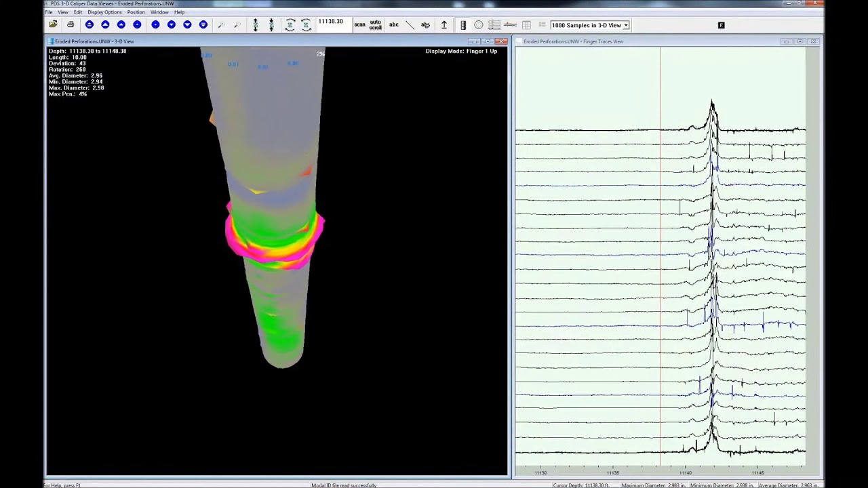Open the Display Options menu
Image resolution: width=868 pixels, height=488 pixels.
coord(104,12)
